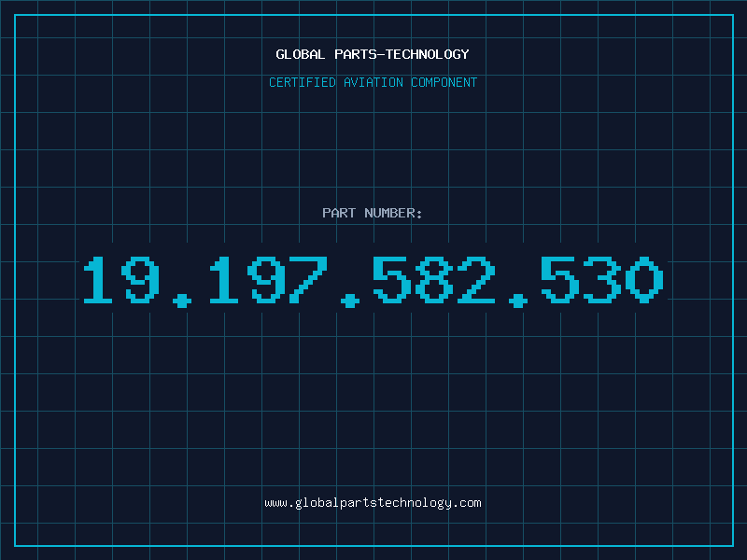This screenshot has height=560, width=747.
Task: Click the PART NUMBER: label
Action: coord(373,213)
